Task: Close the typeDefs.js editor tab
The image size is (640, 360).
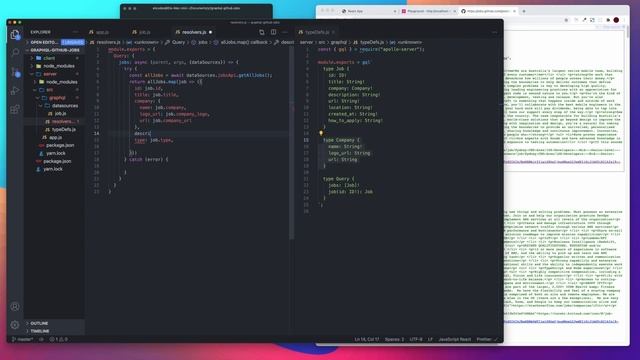Action: coord(333,32)
